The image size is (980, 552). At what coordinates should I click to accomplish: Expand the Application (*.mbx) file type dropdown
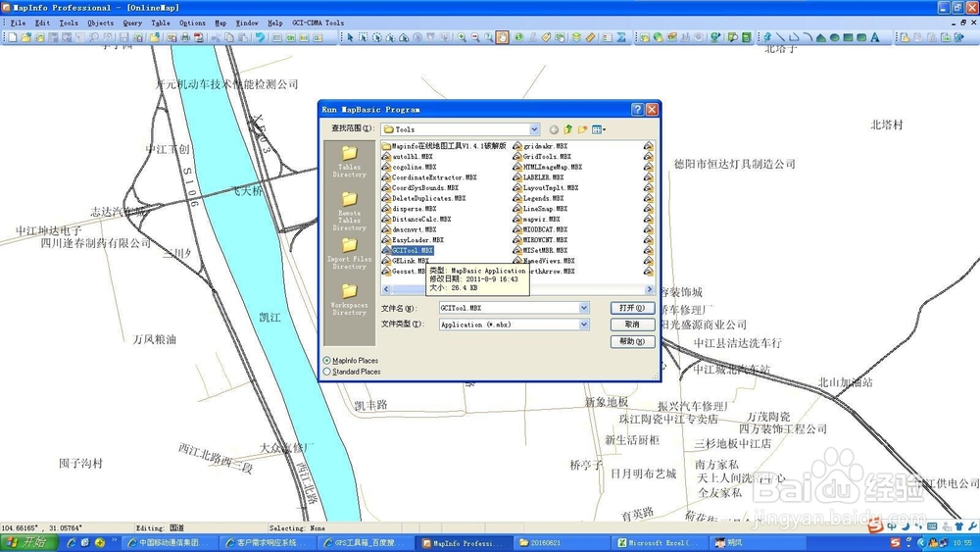pyautogui.click(x=584, y=325)
